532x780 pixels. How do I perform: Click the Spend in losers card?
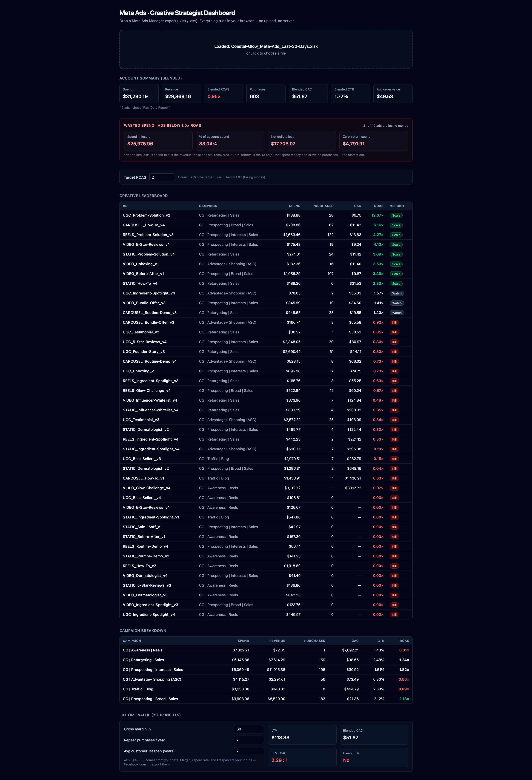(158, 141)
